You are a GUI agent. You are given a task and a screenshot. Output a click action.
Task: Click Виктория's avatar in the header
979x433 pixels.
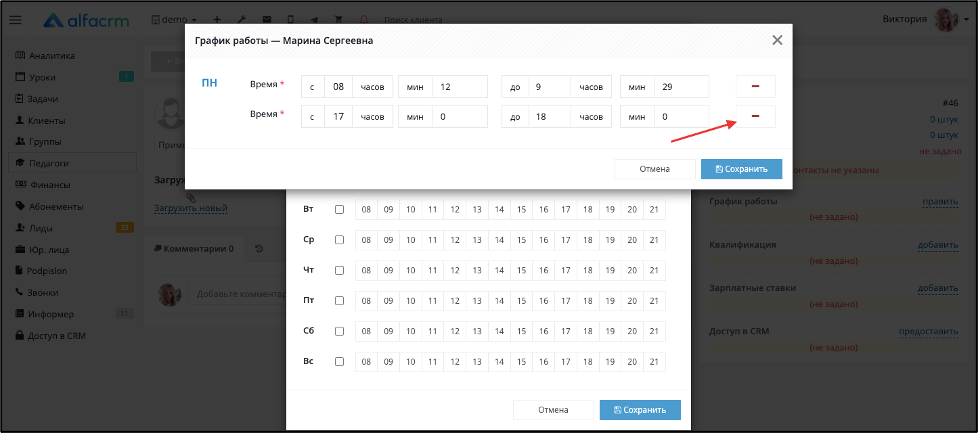pos(947,20)
